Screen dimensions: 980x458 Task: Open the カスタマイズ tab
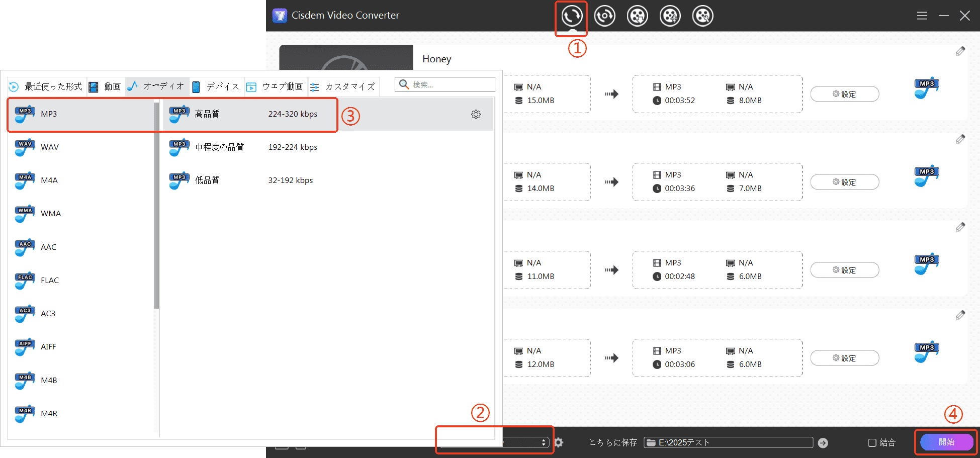(343, 87)
